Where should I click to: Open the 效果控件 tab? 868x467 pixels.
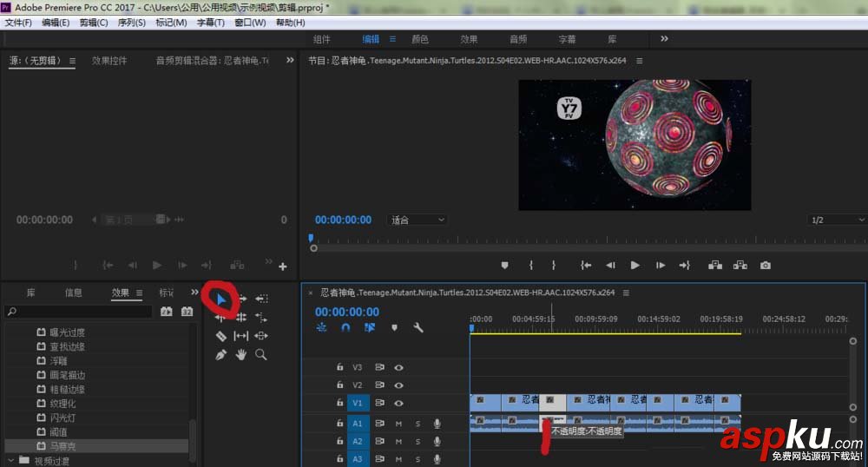click(x=109, y=61)
